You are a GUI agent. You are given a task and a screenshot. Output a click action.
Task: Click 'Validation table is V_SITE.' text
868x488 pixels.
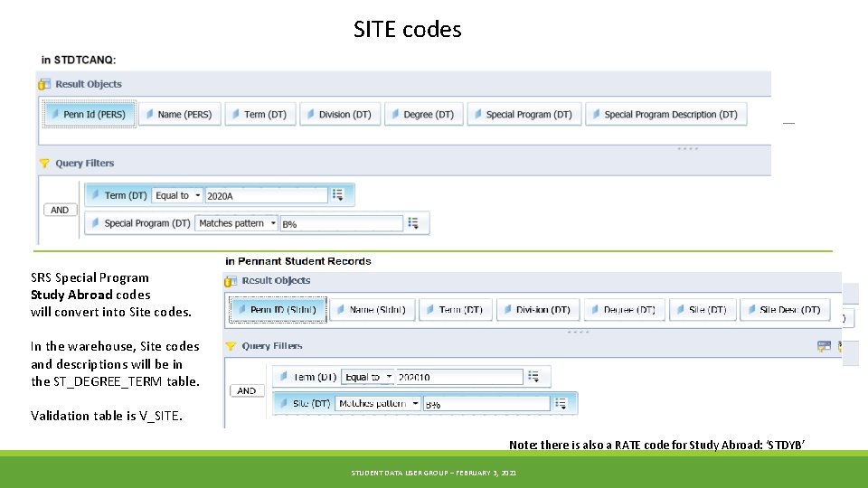107,416
